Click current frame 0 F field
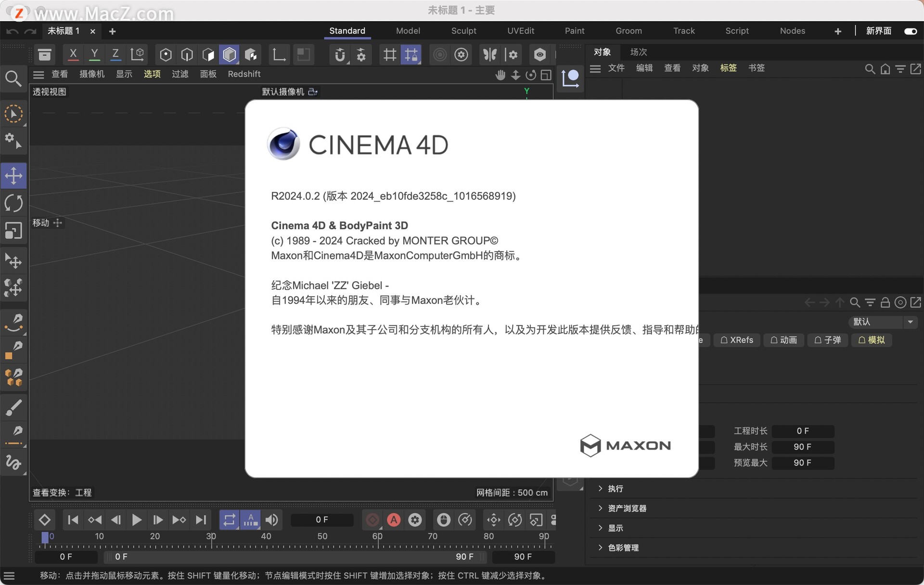Viewport: 924px width, 585px height. [322, 520]
